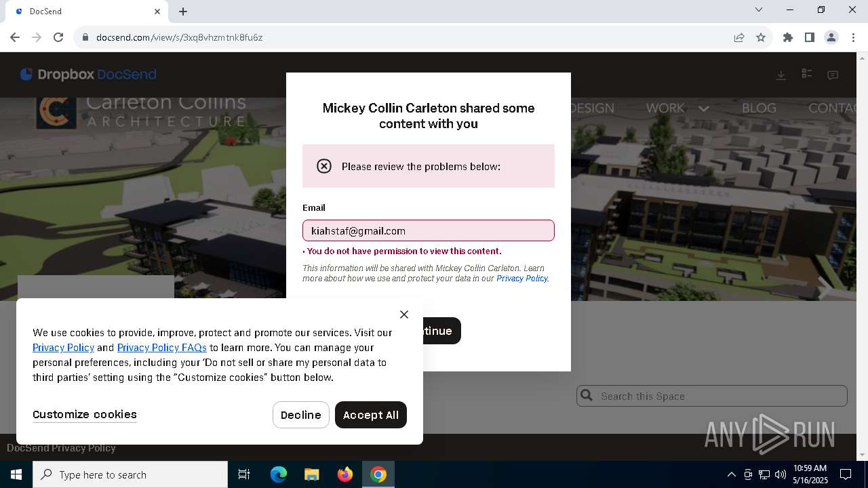Click the Dropbox DocSend logo
This screenshot has width=868, height=488.
(88, 75)
